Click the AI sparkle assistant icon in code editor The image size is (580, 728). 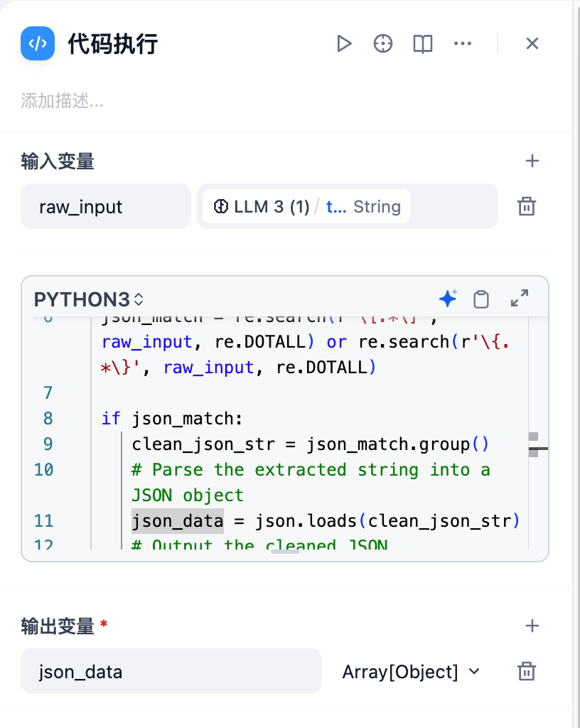tap(448, 299)
